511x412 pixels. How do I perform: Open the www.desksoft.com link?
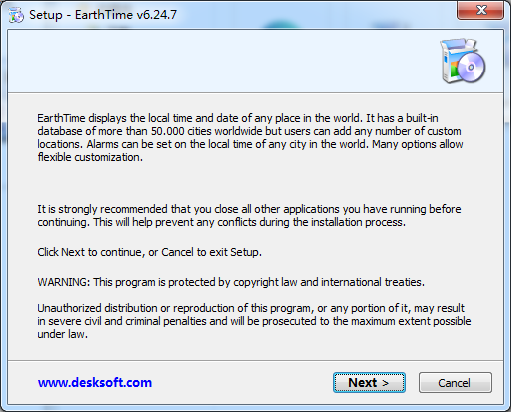(95, 382)
